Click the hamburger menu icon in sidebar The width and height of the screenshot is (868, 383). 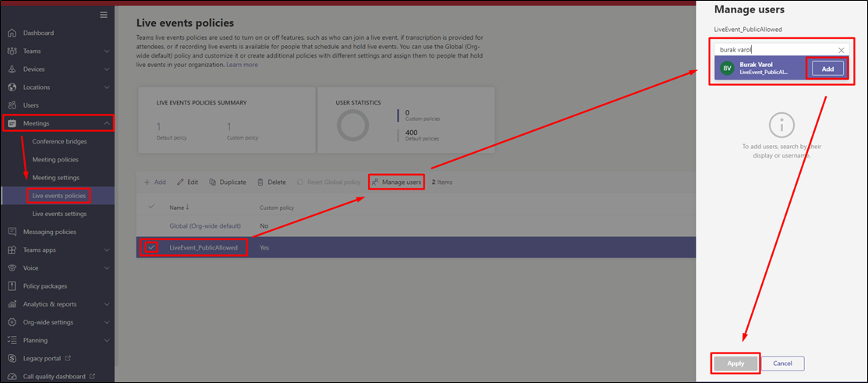tap(104, 14)
